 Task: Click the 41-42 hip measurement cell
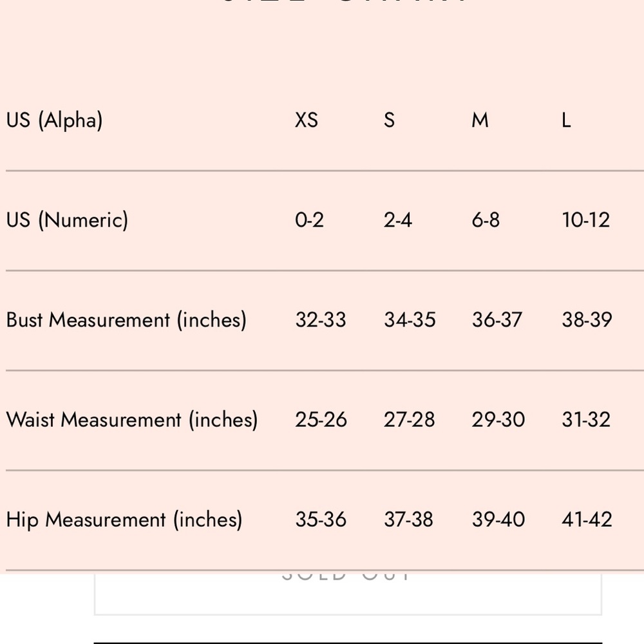(x=587, y=520)
